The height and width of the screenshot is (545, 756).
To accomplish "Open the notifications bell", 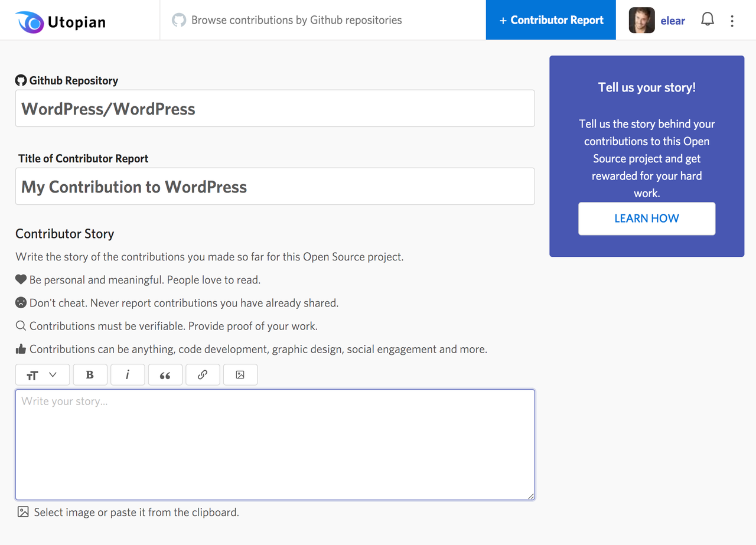I will [707, 19].
